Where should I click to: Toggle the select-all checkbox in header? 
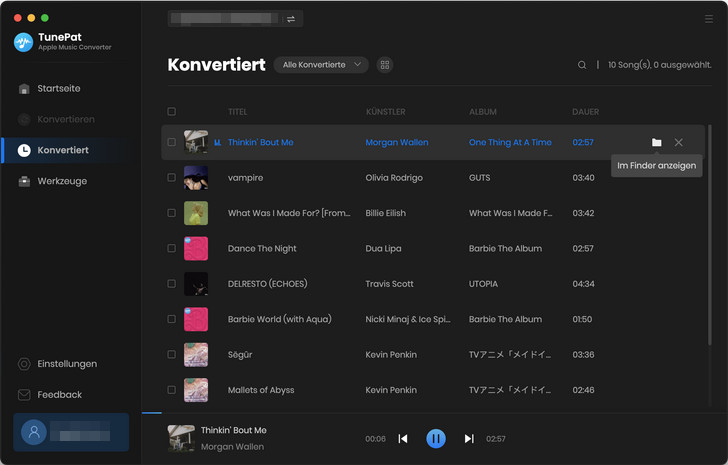point(171,111)
